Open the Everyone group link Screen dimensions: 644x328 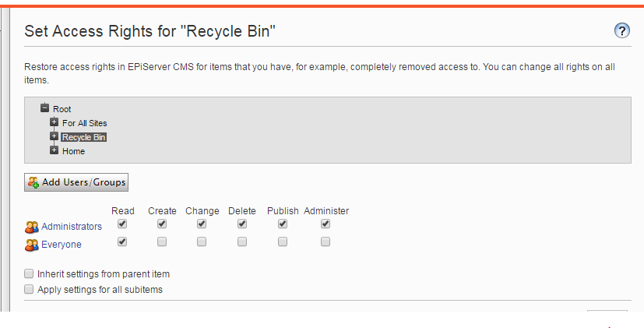[62, 245]
